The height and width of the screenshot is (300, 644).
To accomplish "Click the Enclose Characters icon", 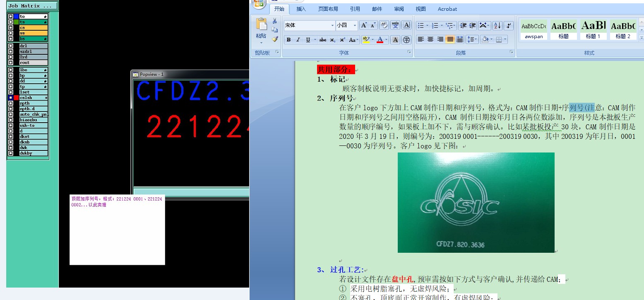I will coord(406,40).
